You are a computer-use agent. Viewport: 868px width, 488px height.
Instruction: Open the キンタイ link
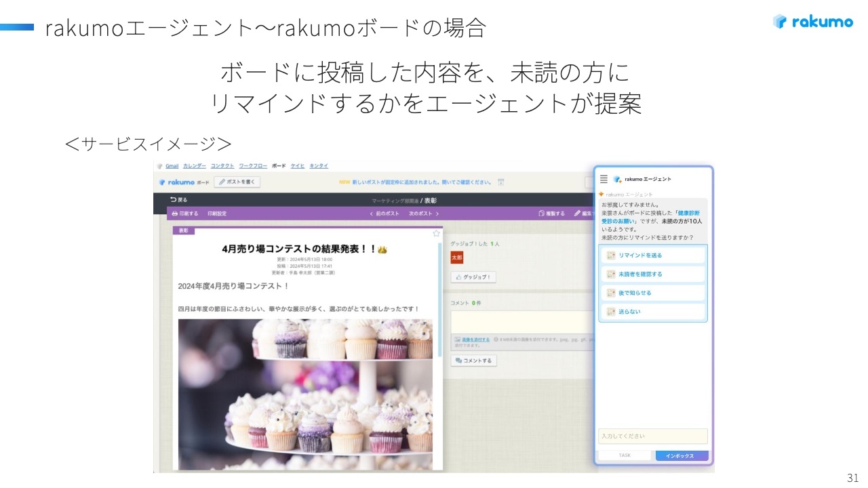[319, 165]
